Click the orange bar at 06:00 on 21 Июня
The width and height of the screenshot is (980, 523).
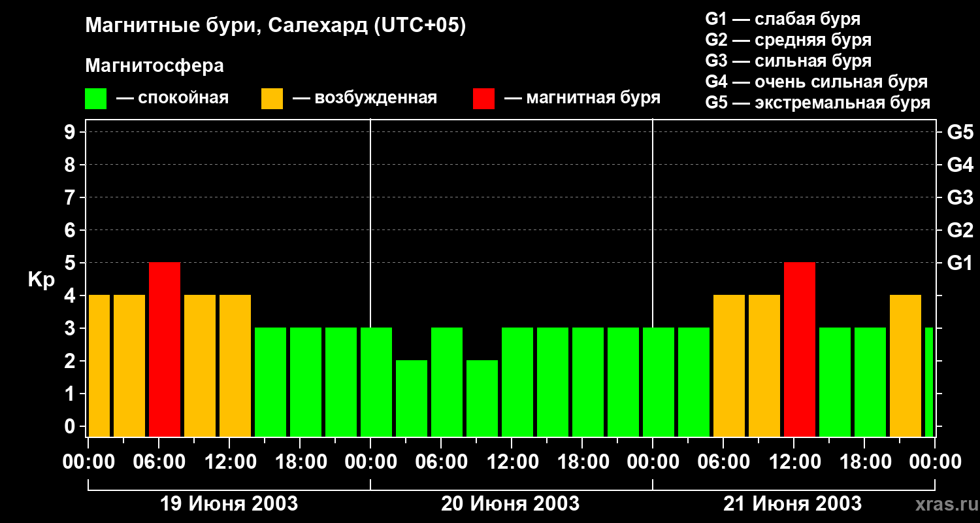(x=729, y=365)
